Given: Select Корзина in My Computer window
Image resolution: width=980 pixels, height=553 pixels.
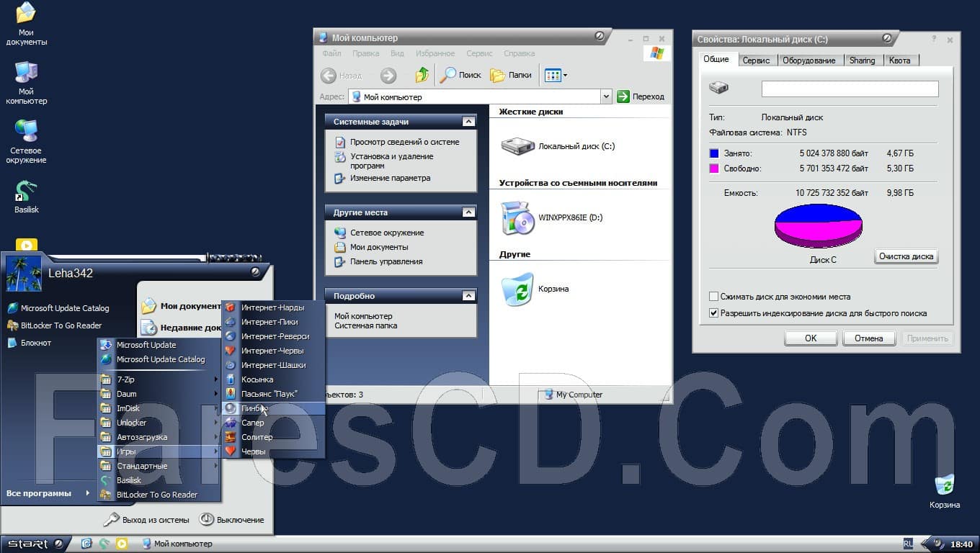Looking at the screenshot, I should [535, 289].
